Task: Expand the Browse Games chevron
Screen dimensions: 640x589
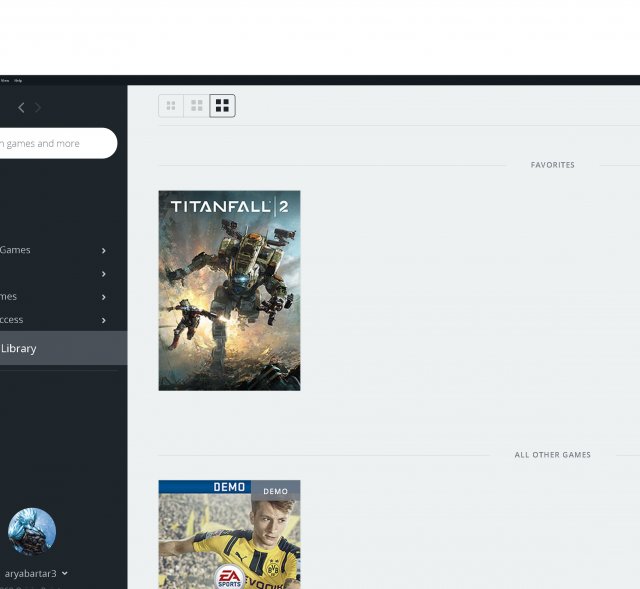Action: point(104,251)
